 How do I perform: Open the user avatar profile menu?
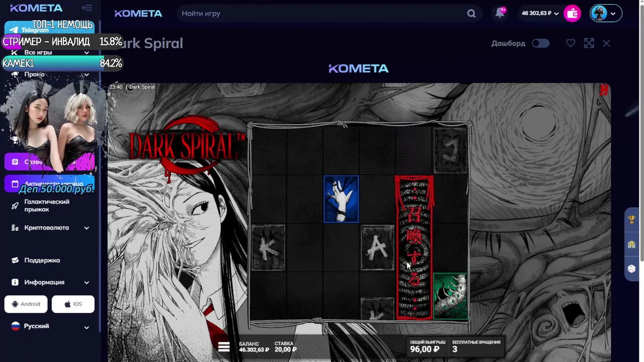point(606,14)
